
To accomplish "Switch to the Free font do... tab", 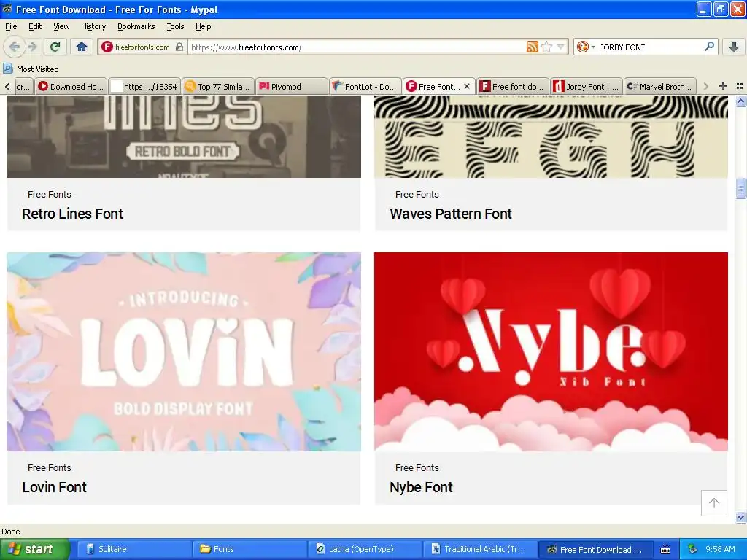I will (512, 86).
